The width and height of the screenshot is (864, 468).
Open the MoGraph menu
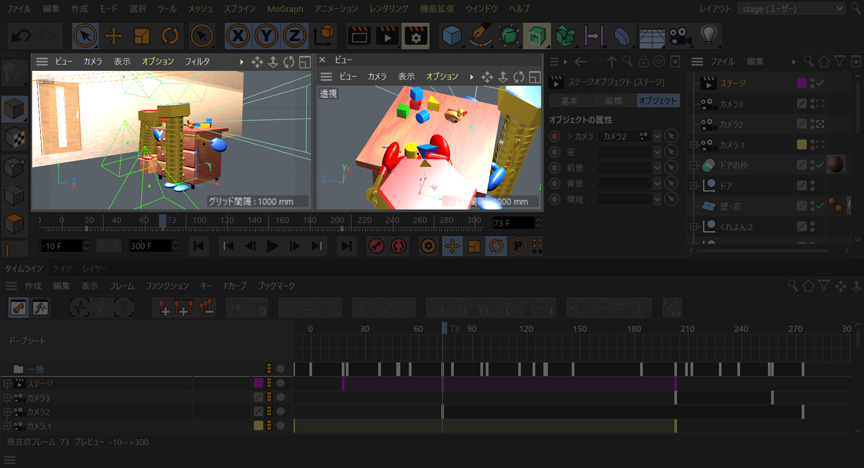point(285,8)
